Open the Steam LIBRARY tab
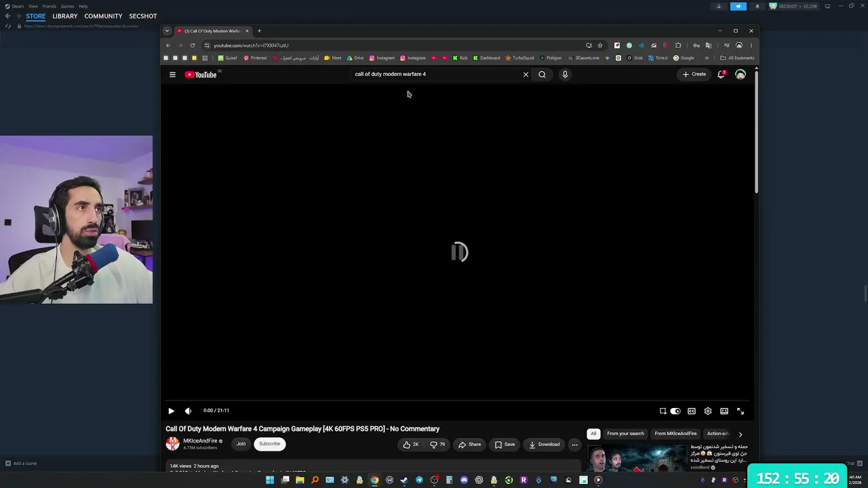Screen dimensions: 868x488 point(65,16)
